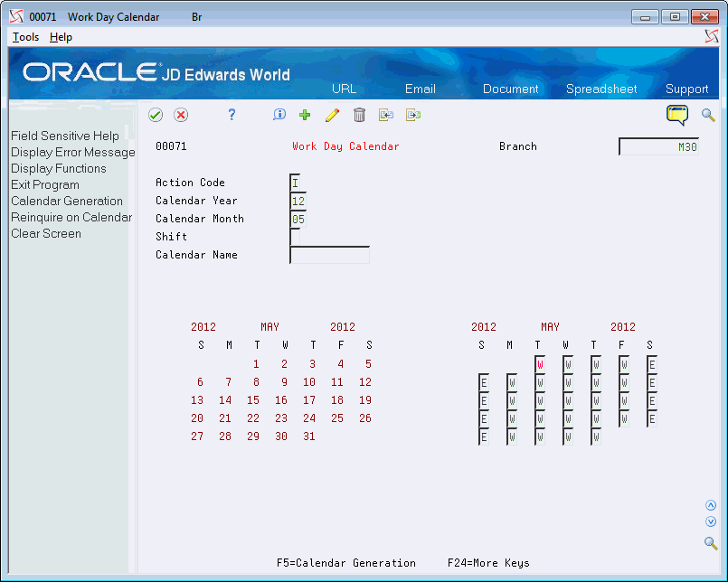Click the Support link in banner

[686, 89]
